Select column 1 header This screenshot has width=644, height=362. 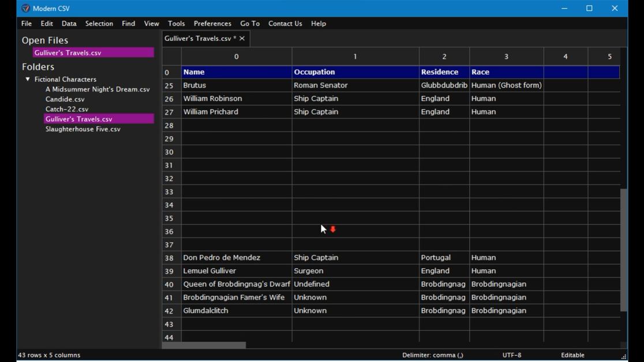pos(355,56)
